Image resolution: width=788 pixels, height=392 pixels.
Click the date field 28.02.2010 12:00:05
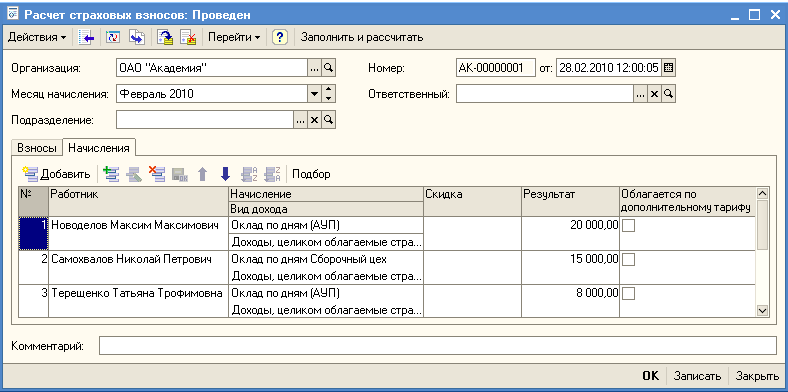click(x=609, y=68)
